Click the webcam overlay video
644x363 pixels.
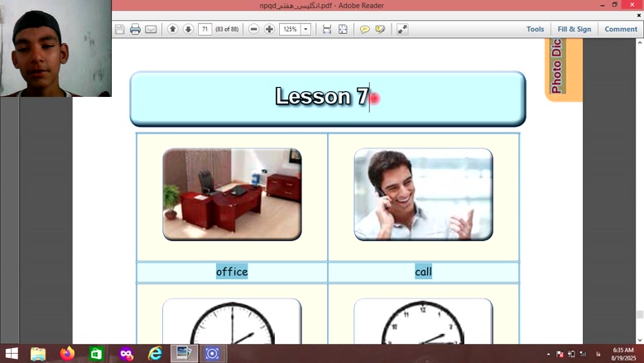pos(55,48)
